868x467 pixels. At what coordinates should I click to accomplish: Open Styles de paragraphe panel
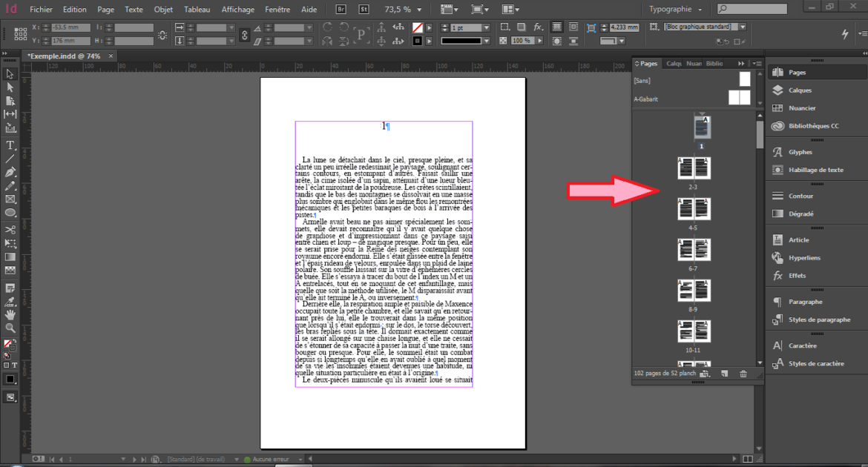[819, 319]
